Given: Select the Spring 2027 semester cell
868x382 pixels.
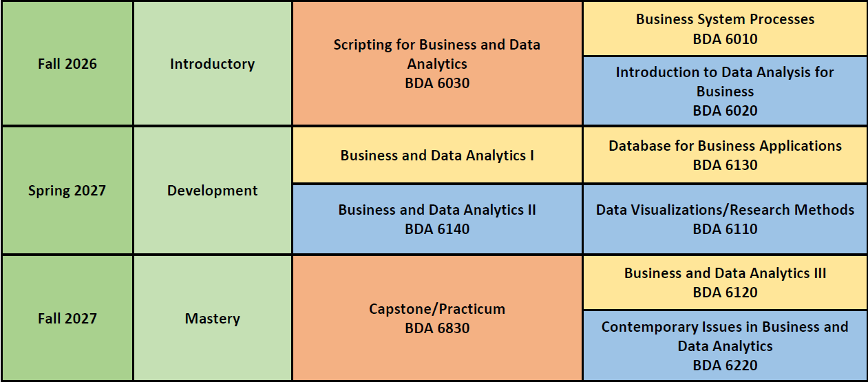Looking at the screenshot, I should 67,191.
